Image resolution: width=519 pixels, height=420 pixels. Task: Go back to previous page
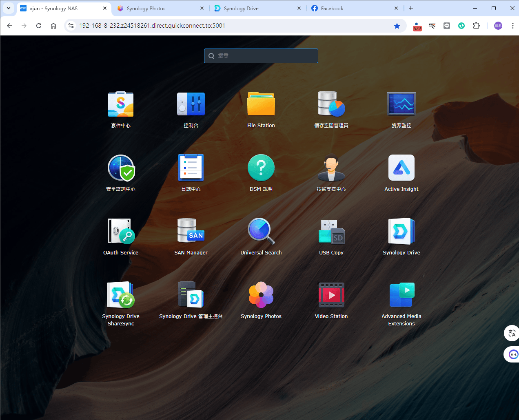pos(9,26)
